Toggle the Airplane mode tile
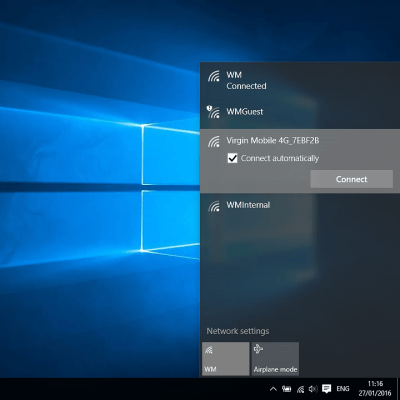Viewport: 400px width, 400px height. (x=275, y=359)
